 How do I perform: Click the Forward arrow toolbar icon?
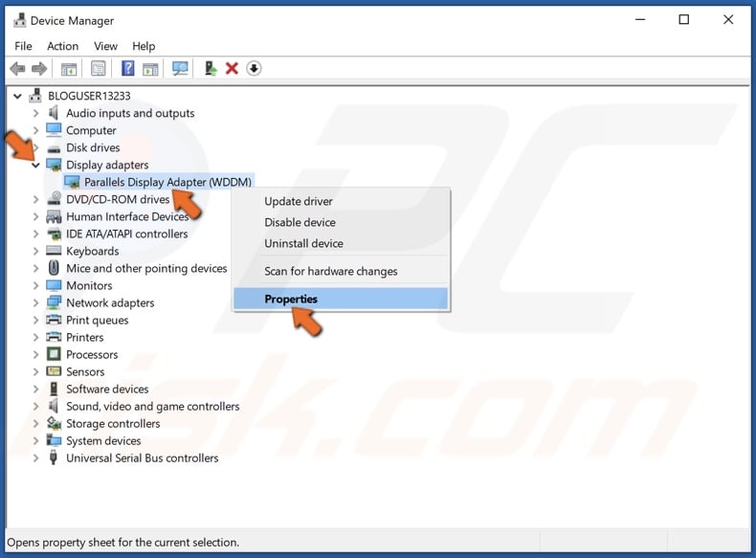tap(39, 69)
